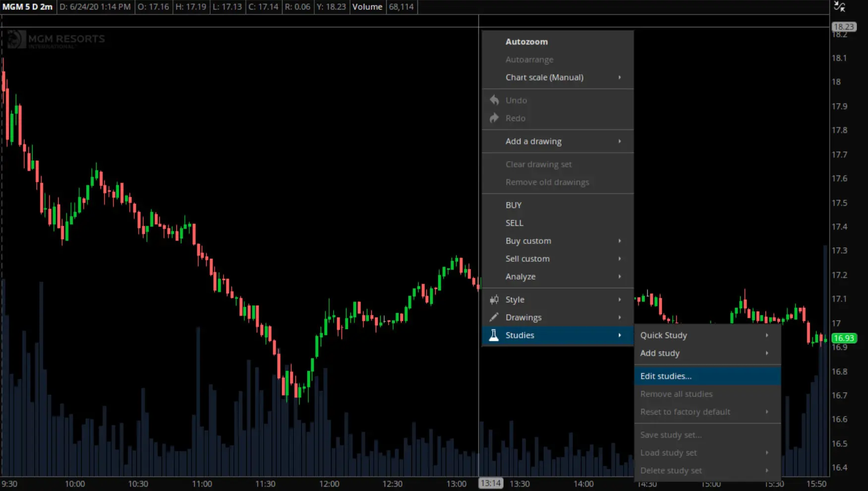Image resolution: width=868 pixels, height=491 pixels.
Task: Open the Delete study set submenu
Action: [x=707, y=471]
